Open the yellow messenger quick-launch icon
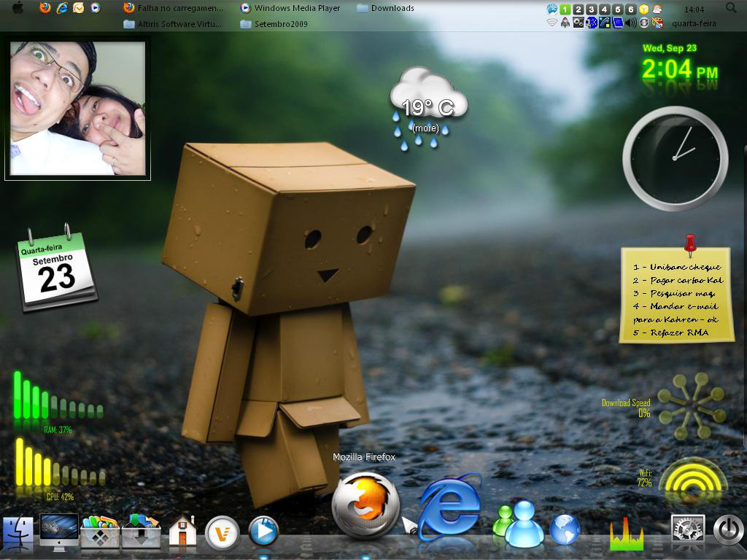Screen dimensions: 747x560 click(x=79, y=7)
